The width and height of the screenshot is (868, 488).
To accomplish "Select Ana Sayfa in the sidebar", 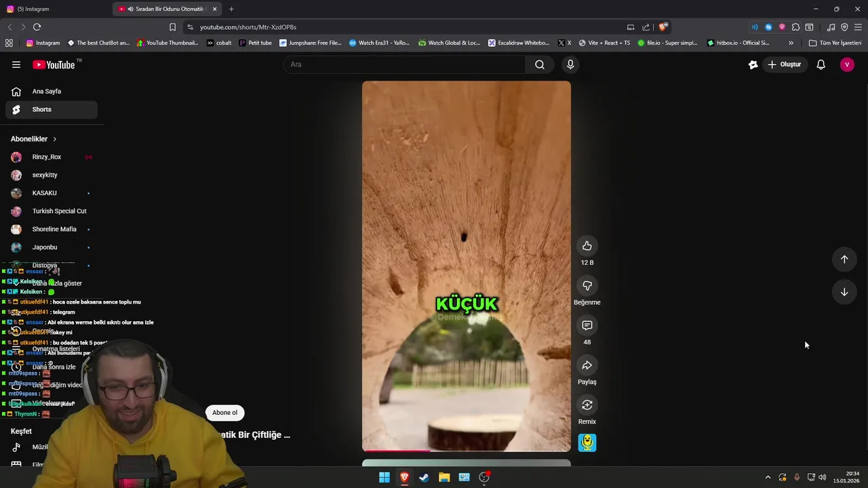I will (52, 91).
